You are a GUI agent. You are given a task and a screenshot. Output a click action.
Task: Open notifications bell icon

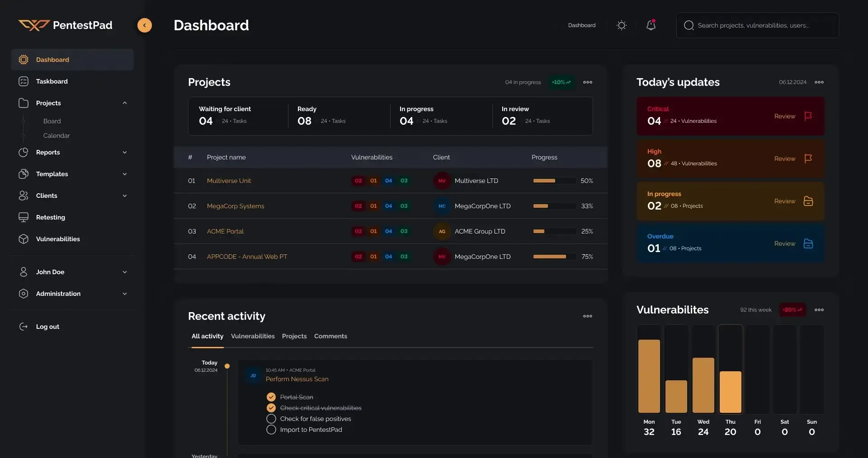[x=651, y=25]
